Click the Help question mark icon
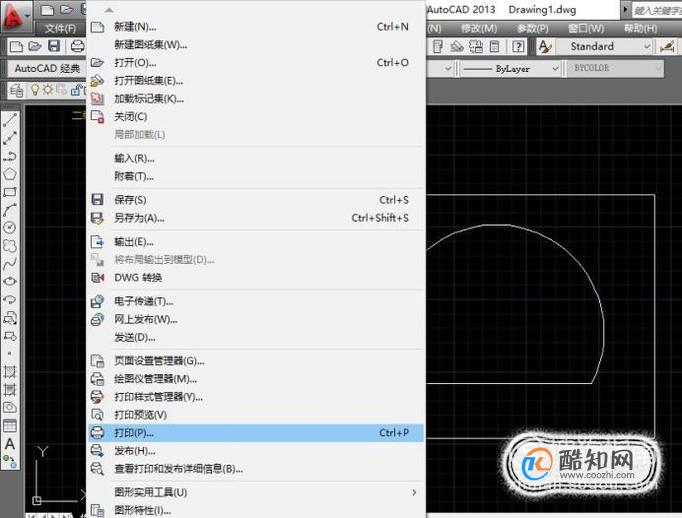 (x=518, y=46)
